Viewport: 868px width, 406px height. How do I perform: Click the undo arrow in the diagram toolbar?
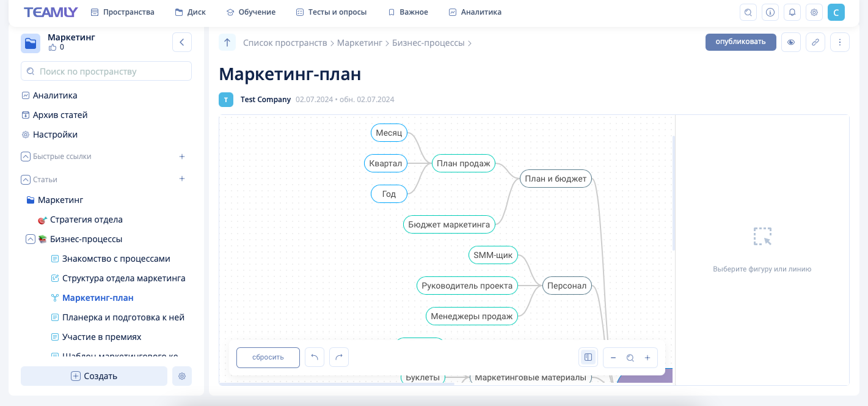point(315,357)
